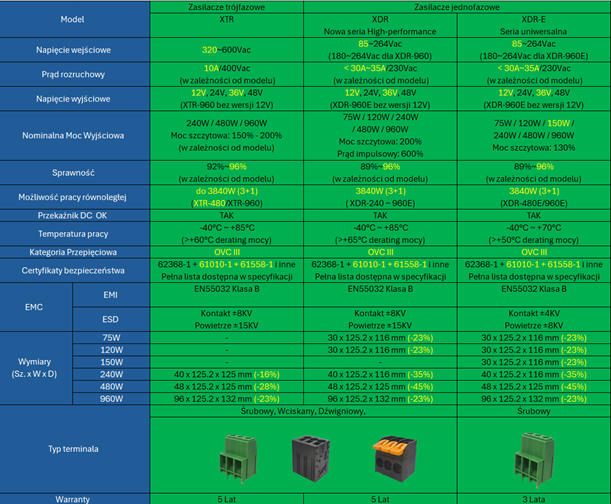Select the '3 Lata' warranty cell
This screenshot has width=611, height=504.
533,497
